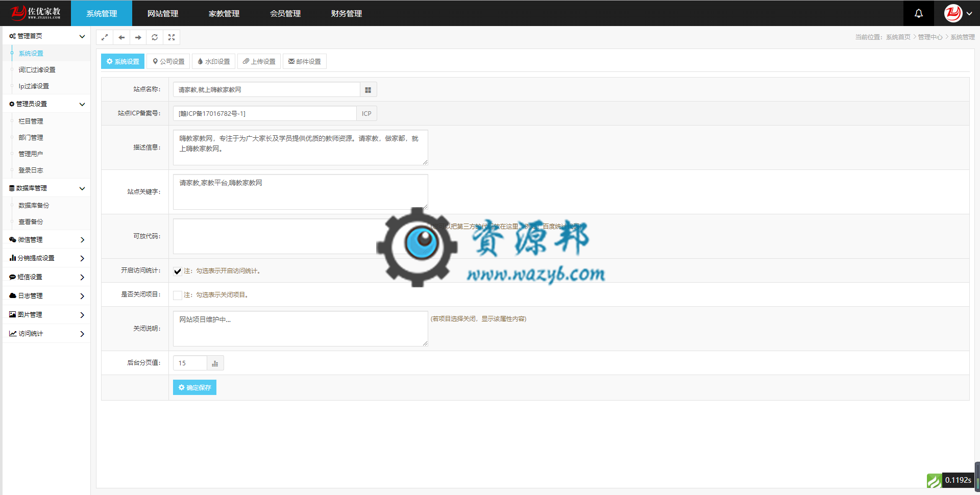
Task: Open 财务管理 top menu
Action: point(347,13)
